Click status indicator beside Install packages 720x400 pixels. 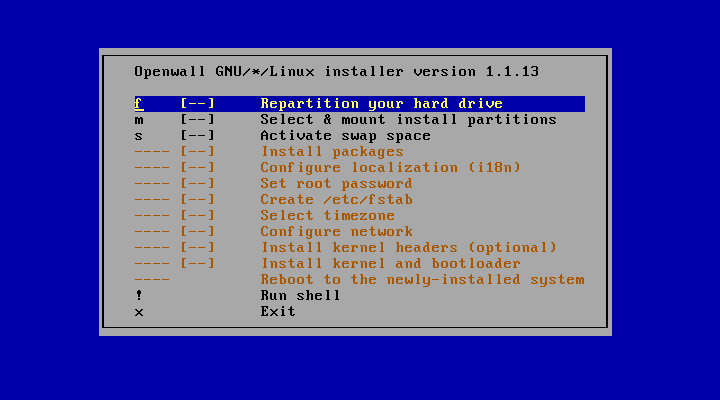point(198,152)
